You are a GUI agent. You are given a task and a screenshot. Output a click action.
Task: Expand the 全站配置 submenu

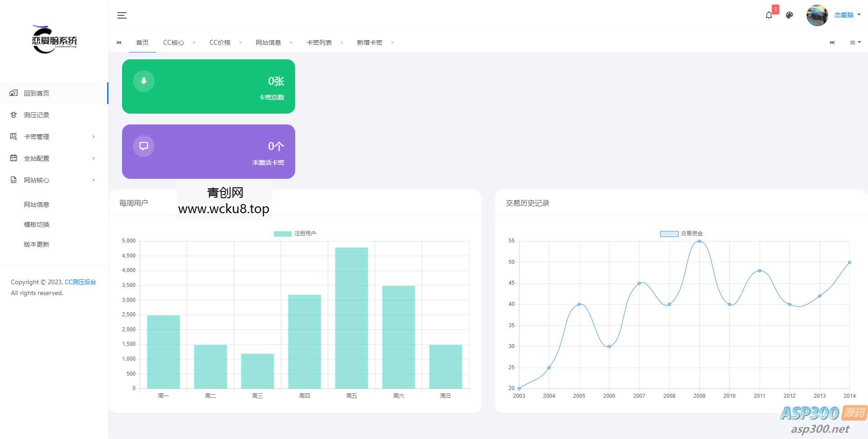click(93, 158)
